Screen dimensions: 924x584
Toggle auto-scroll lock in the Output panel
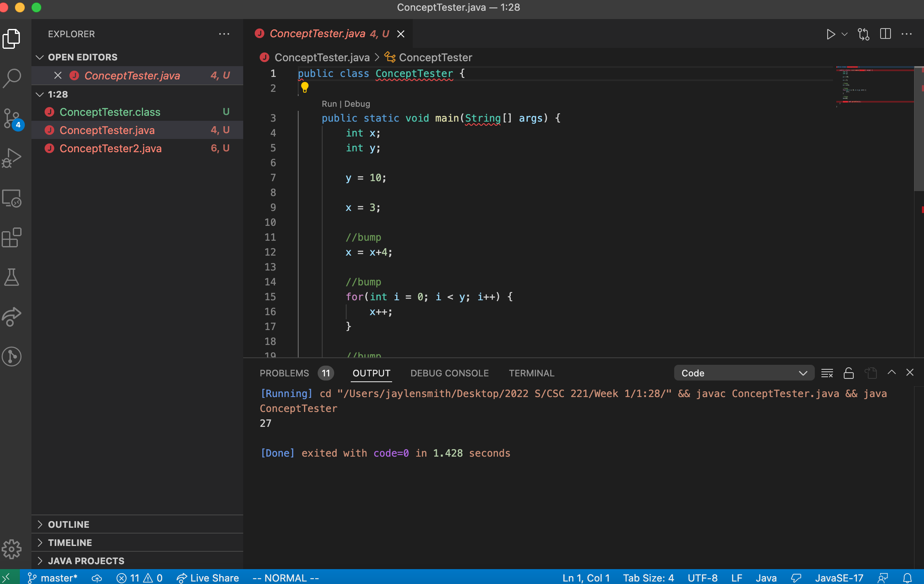(x=849, y=373)
